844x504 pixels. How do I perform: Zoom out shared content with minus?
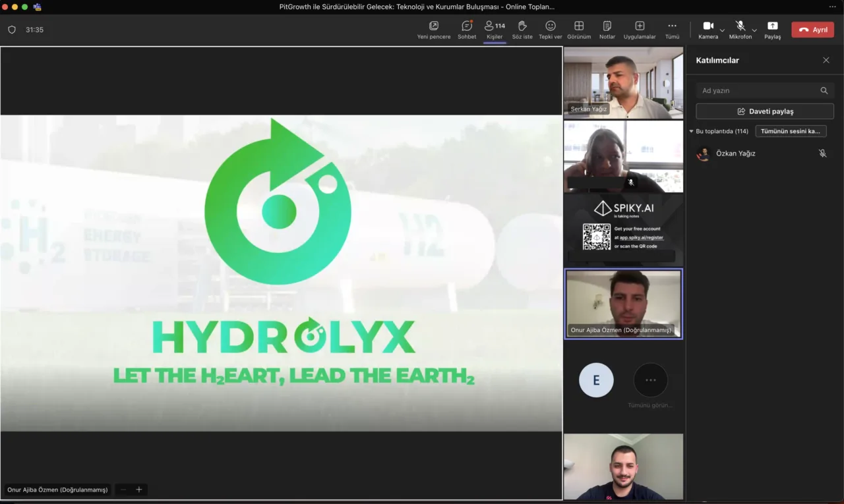pyautogui.click(x=123, y=490)
